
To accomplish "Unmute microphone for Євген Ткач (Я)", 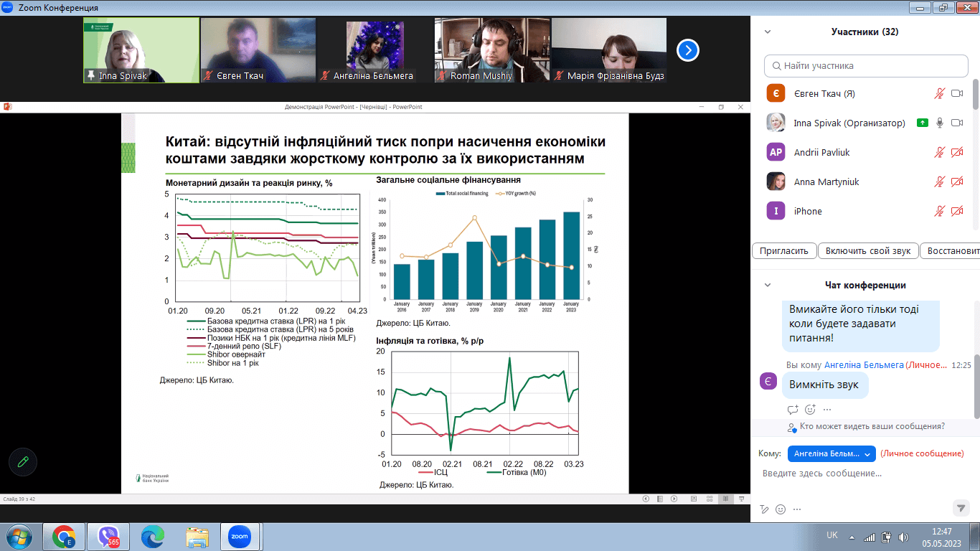I will tap(940, 93).
